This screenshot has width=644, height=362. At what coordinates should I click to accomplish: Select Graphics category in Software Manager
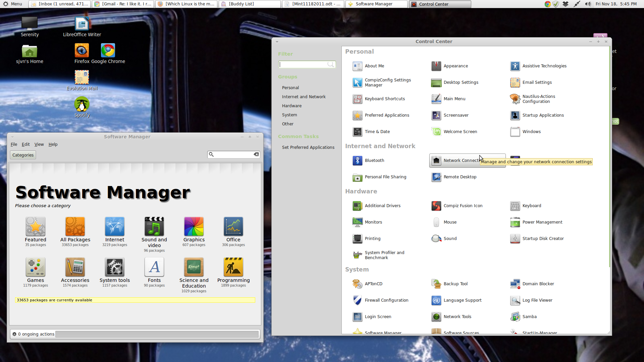coord(194,232)
